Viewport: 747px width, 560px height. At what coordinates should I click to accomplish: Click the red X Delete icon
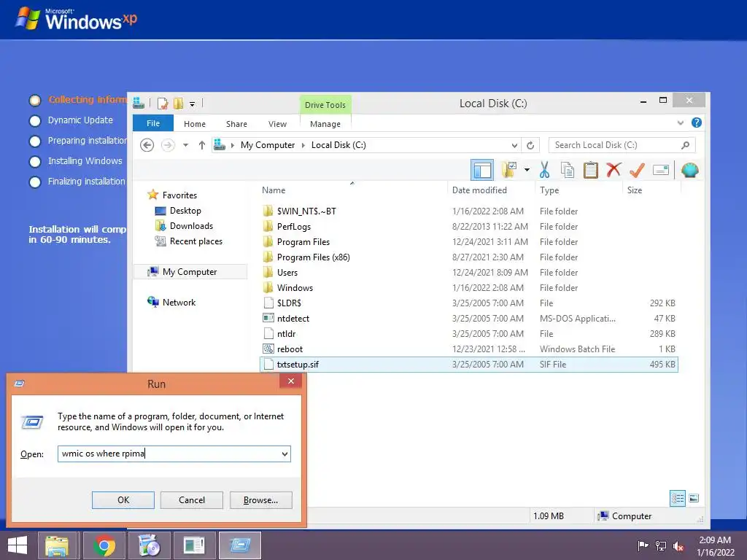(x=614, y=169)
